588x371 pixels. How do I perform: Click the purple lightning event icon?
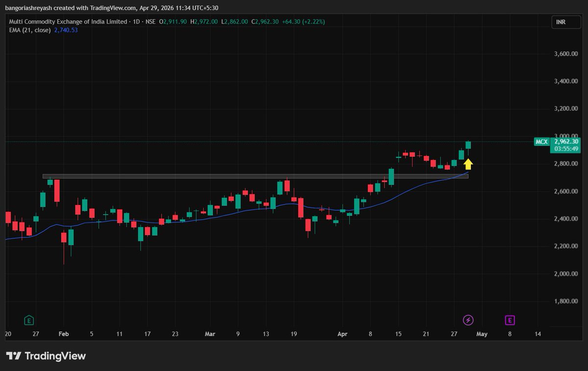click(x=468, y=321)
